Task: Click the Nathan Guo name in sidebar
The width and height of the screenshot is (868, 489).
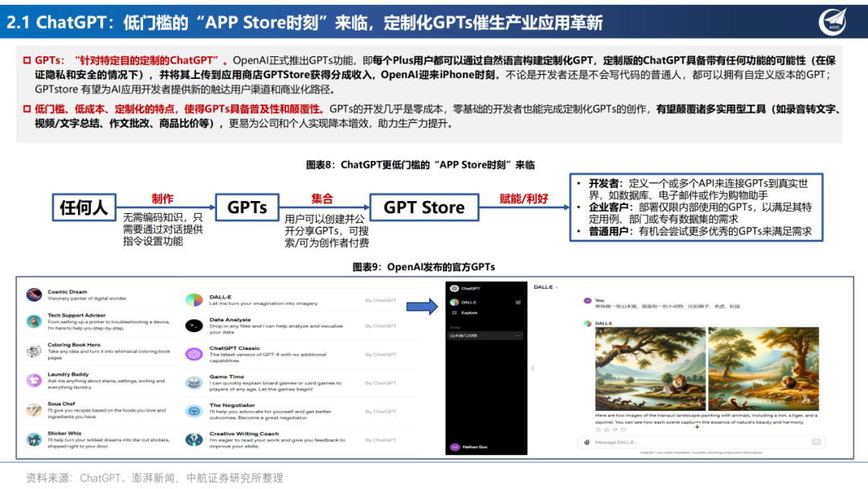Action: point(475,447)
